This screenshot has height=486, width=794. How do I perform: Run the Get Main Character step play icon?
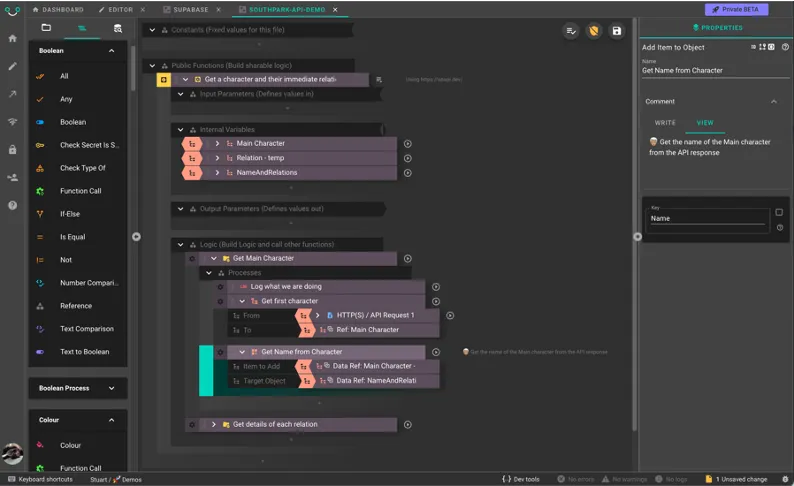point(408,259)
